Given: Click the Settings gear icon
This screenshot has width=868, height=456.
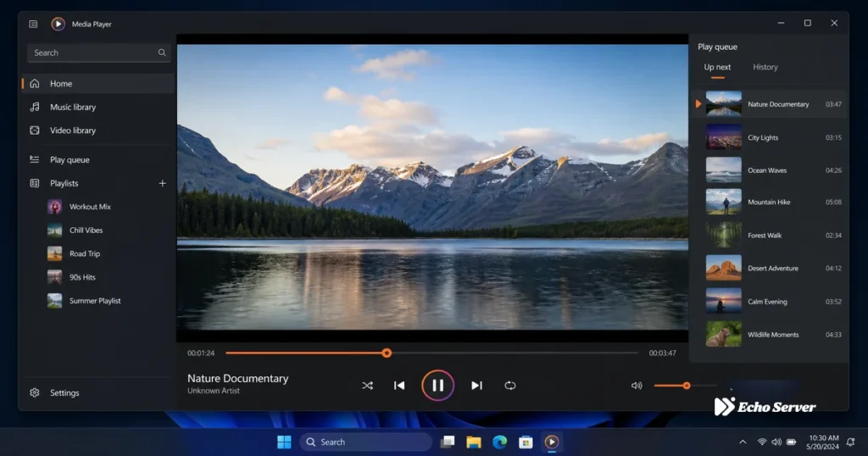Looking at the screenshot, I should pos(34,392).
